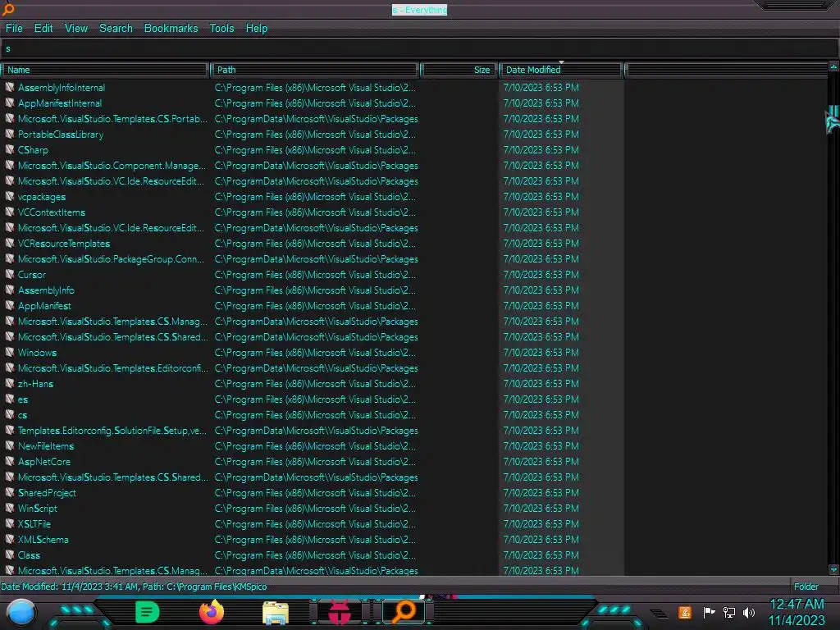Viewport: 840px width, 630px height.
Task: Open the Search menu
Action: [116, 29]
